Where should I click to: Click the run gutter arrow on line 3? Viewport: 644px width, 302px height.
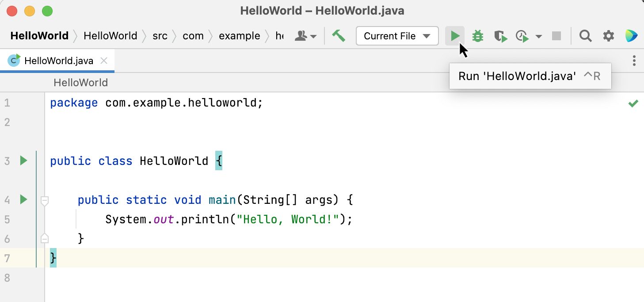pyautogui.click(x=23, y=161)
